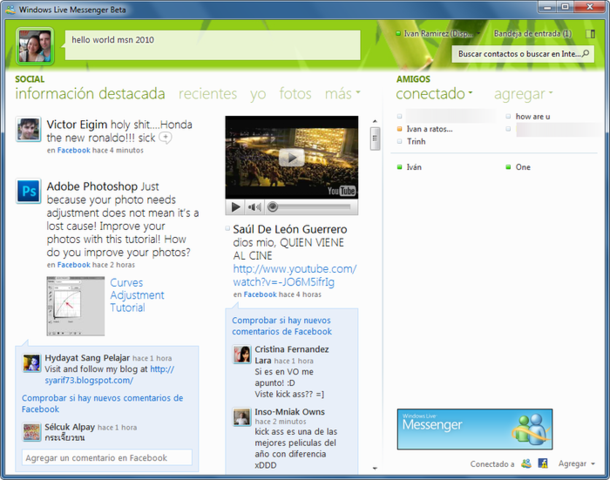The width and height of the screenshot is (610, 480).
Task: Click the YouTube logo on the video
Action: (x=341, y=191)
